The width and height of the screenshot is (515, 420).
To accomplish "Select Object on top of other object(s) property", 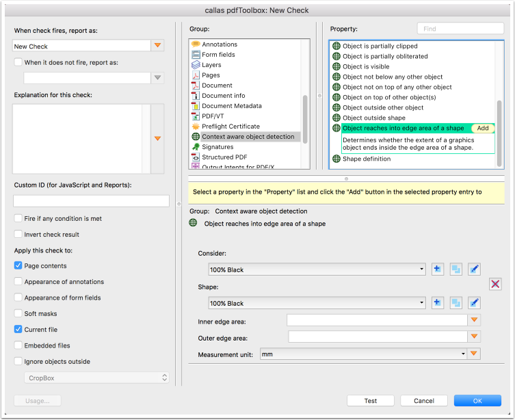I will pos(389,98).
